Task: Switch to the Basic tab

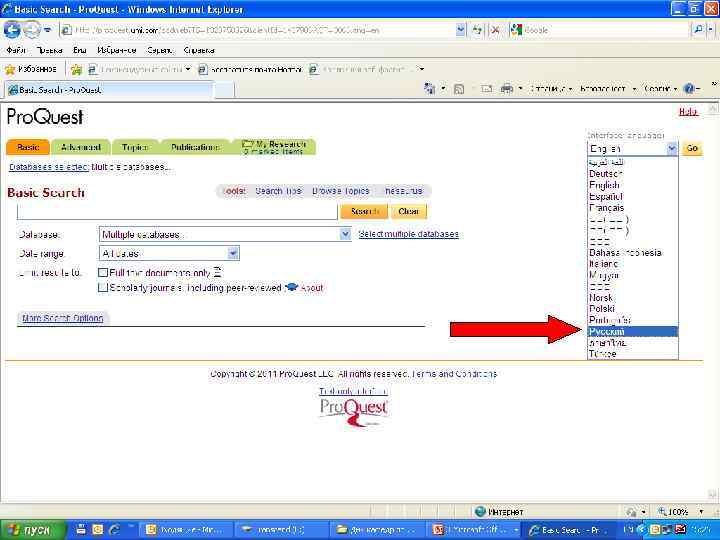Action: 28,147
